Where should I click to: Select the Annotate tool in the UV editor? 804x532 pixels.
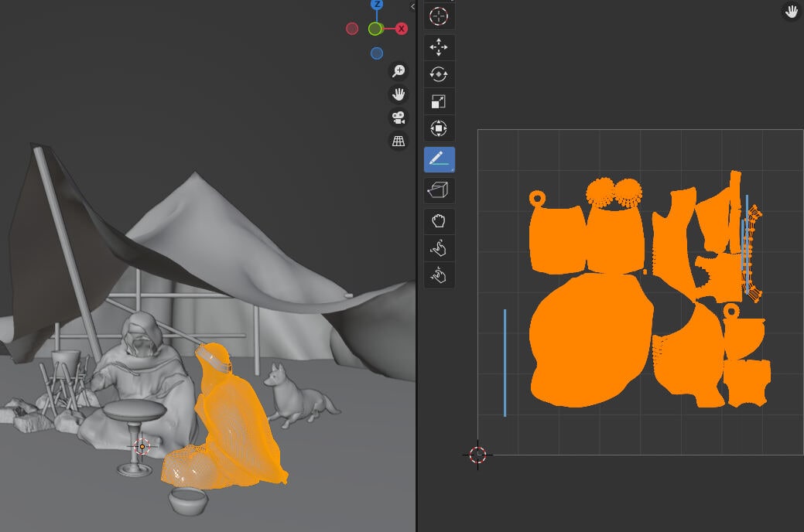[x=439, y=159]
